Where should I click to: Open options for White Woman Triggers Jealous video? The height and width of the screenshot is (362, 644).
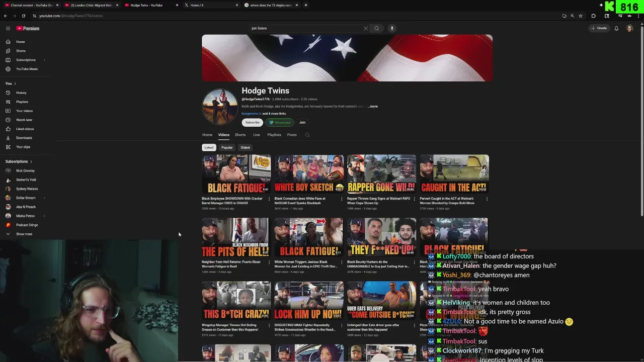point(341,262)
